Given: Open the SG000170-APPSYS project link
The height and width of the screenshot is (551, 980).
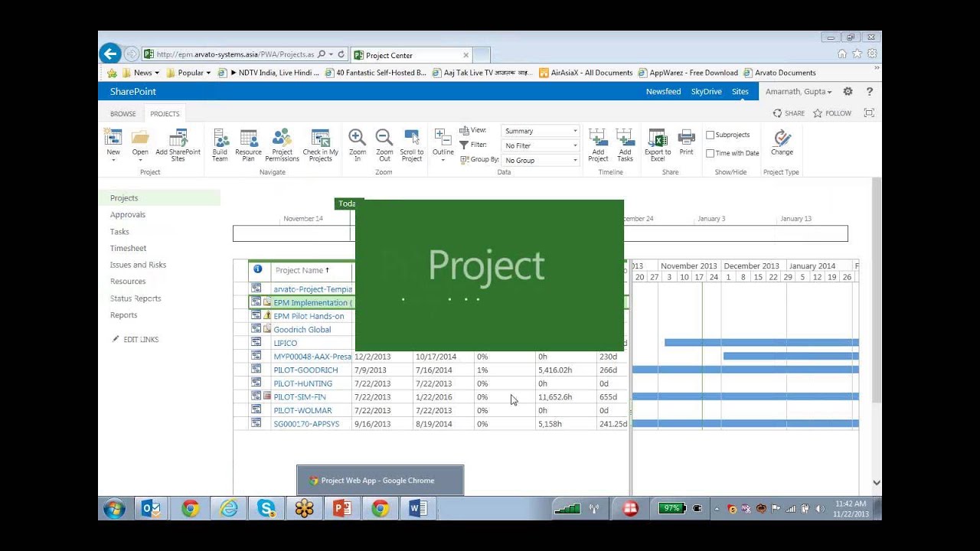Looking at the screenshot, I should (x=306, y=424).
